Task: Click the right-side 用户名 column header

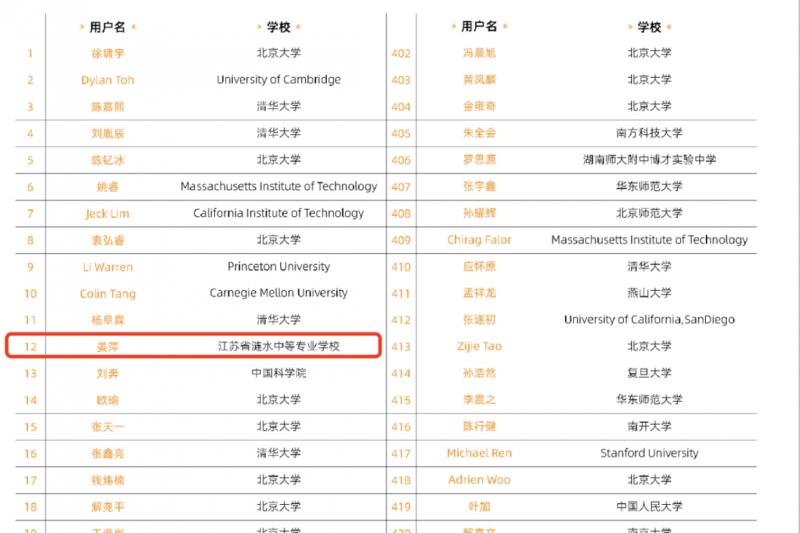Action: click(x=479, y=27)
